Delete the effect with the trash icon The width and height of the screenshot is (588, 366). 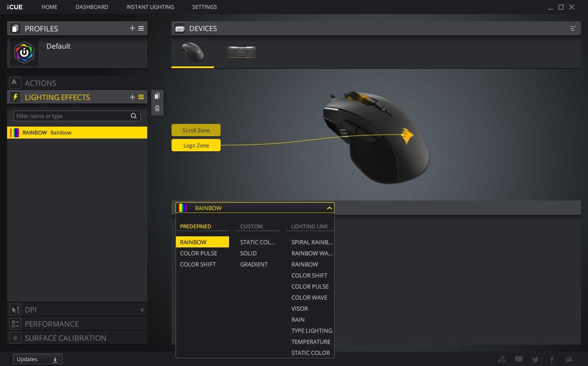157,108
